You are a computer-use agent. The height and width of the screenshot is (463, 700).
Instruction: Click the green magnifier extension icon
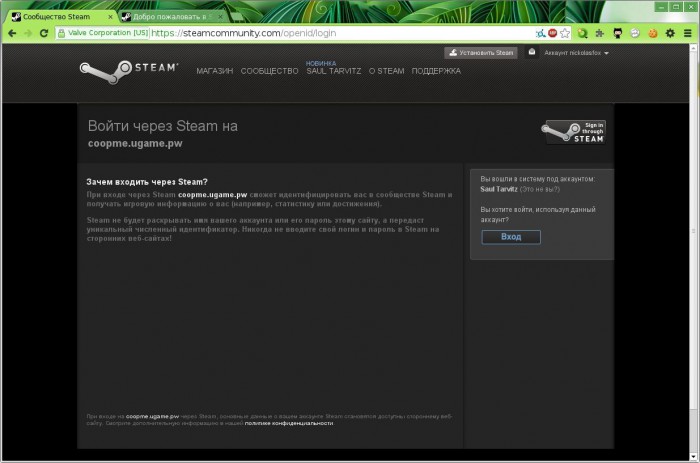click(x=583, y=33)
